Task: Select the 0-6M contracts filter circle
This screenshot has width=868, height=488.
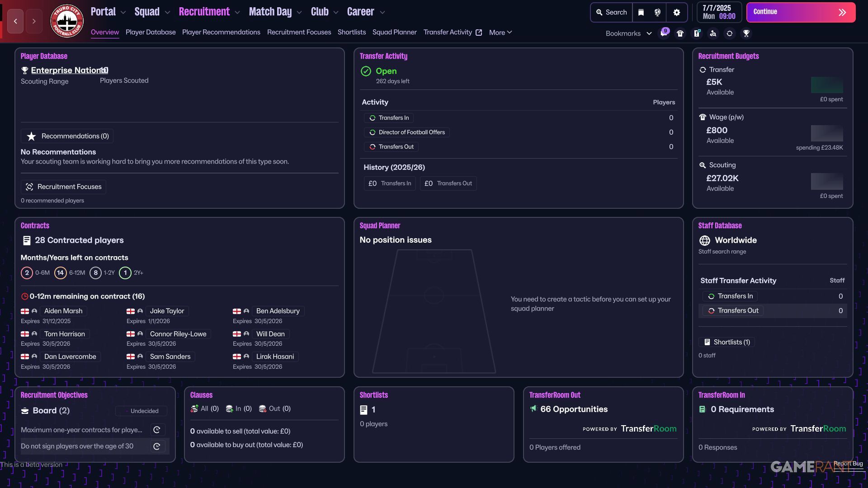Action: [27, 273]
